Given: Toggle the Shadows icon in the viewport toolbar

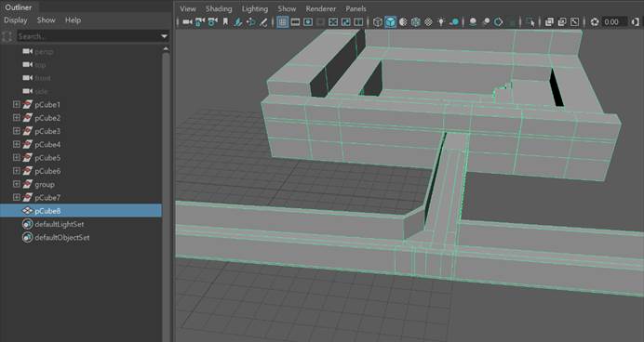Looking at the screenshot, I should [x=454, y=21].
